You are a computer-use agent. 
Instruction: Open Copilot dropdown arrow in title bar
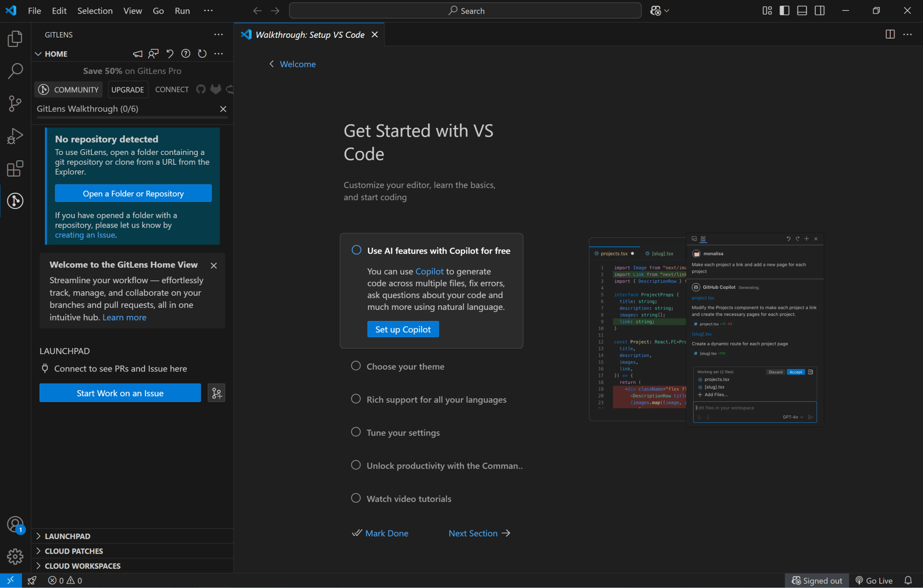click(x=667, y=11)
